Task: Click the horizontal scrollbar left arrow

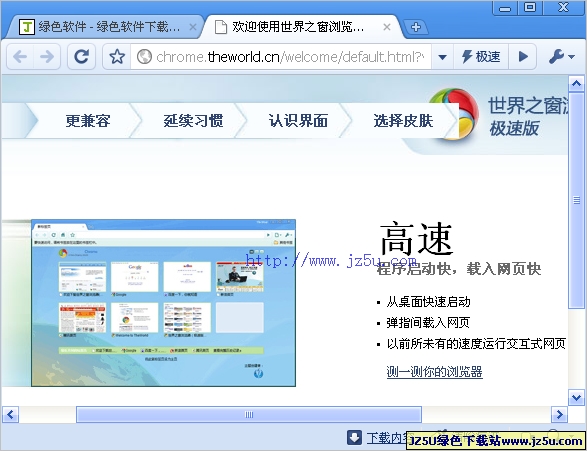Action: point(10,414)
